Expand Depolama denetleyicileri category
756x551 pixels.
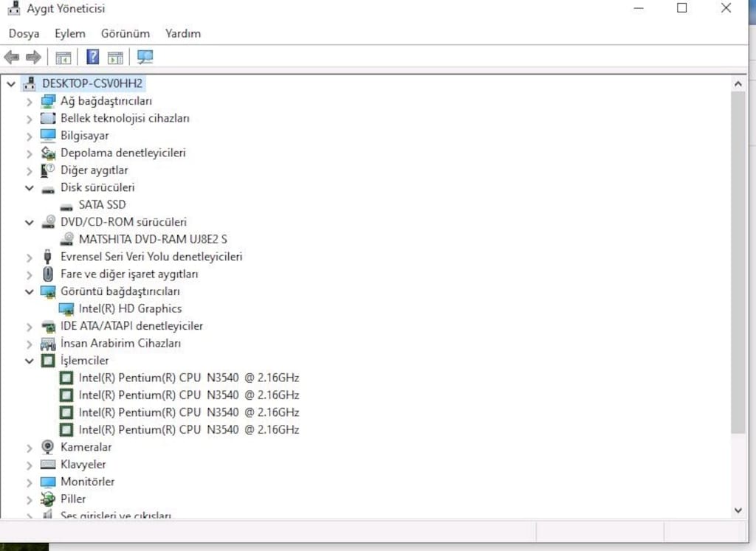click(x=30, y=153)
